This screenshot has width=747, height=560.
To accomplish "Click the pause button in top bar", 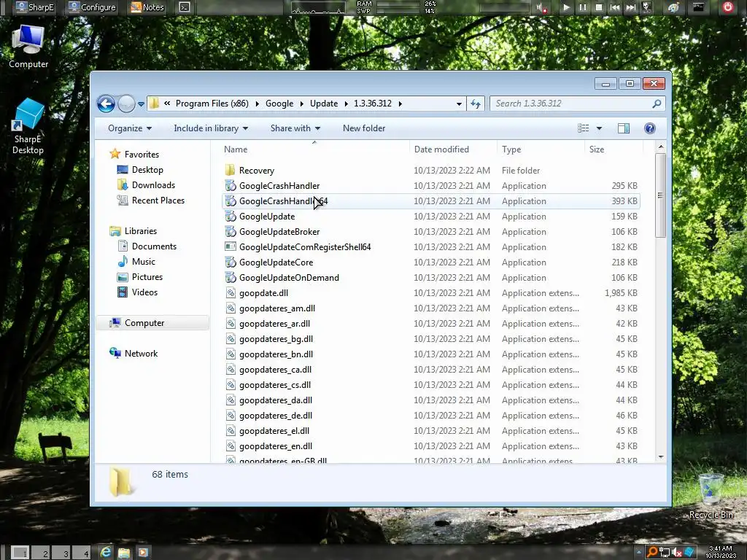I will [583, 7].
